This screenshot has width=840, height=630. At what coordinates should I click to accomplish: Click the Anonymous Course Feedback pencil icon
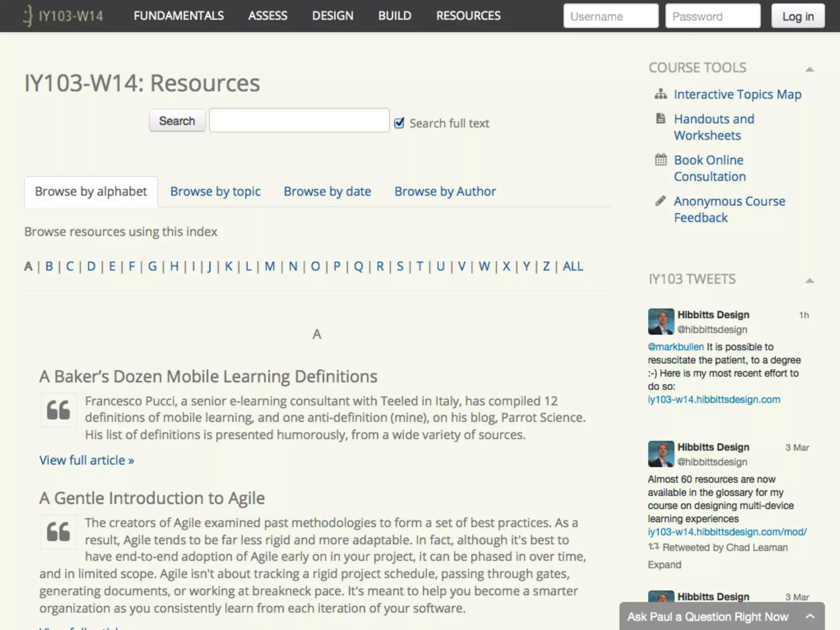660,201
